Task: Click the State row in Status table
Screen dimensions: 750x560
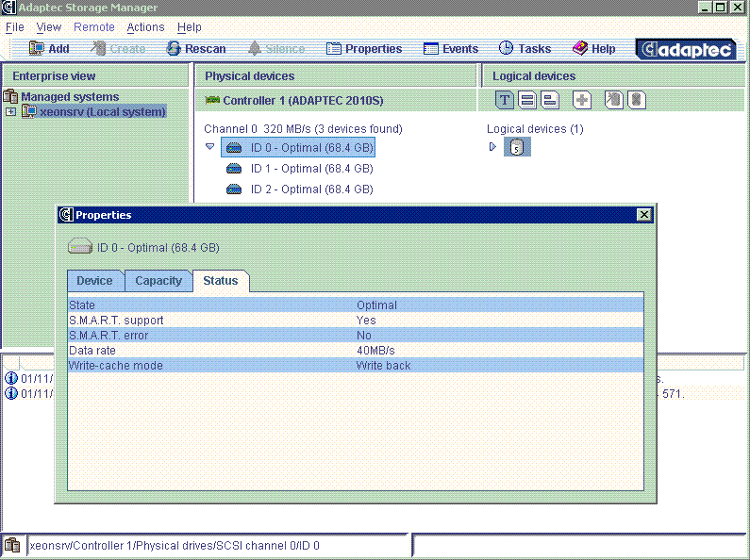Action: 356,305
